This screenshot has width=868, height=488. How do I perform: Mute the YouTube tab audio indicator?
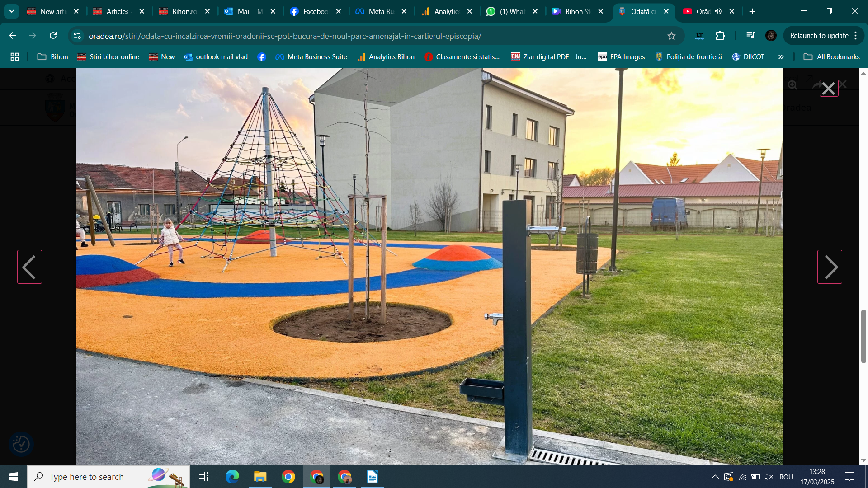point(718,11)
